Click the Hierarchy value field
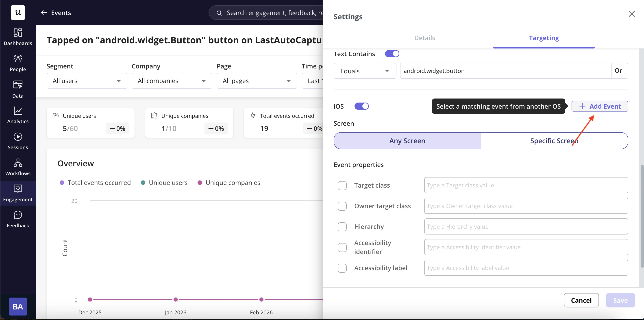The image size is (644, 320). click(526, 227)
